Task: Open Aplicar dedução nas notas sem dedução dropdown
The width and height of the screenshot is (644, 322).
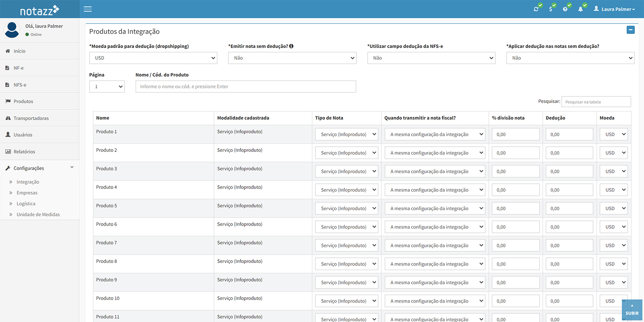Action: (x=570, y=58)
